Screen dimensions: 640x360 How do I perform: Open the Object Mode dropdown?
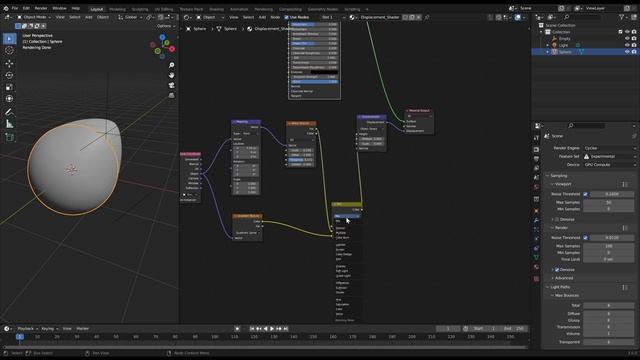(33, 17)
